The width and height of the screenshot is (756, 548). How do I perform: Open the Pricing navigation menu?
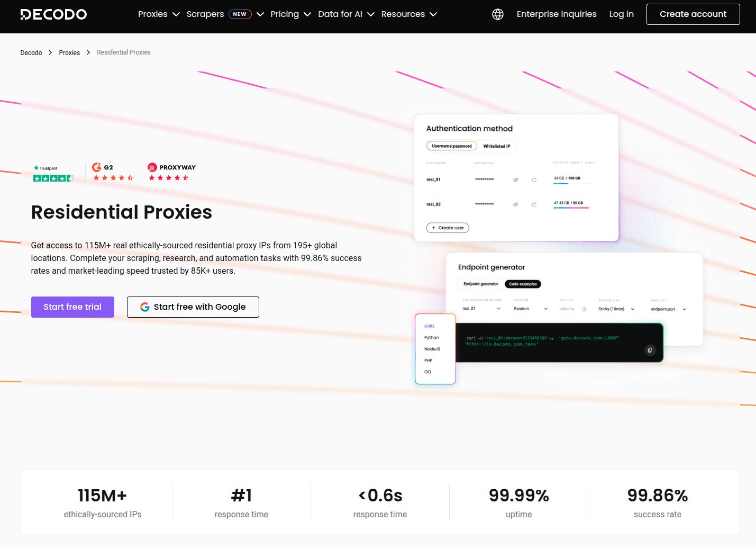tap(285, 14)
